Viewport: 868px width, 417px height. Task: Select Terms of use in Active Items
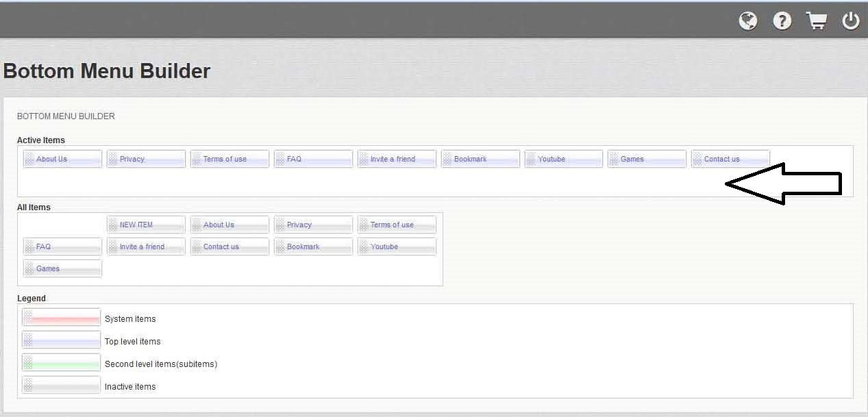tap(230, 159)
